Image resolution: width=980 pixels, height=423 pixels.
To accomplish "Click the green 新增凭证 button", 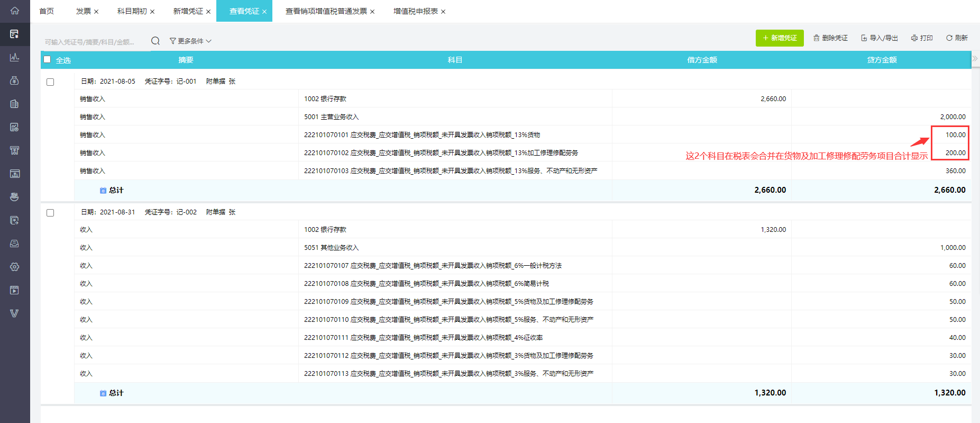I will click(x=780, y=38).
